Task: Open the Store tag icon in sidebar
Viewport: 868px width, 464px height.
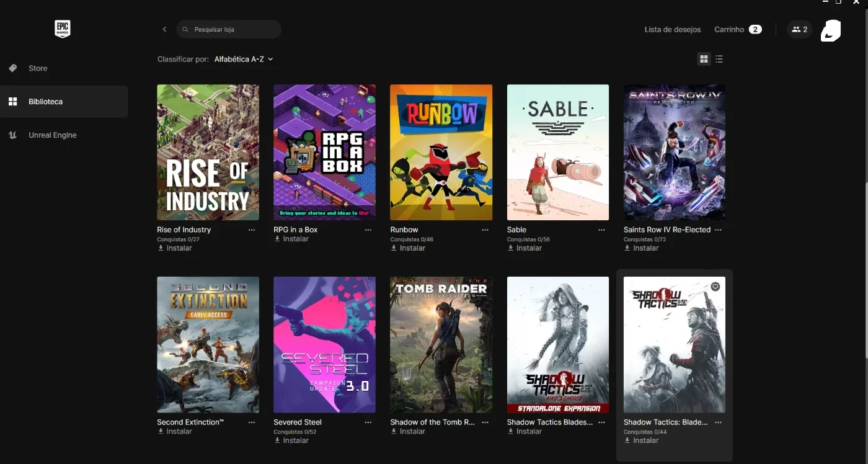Action: coord(12,68)
